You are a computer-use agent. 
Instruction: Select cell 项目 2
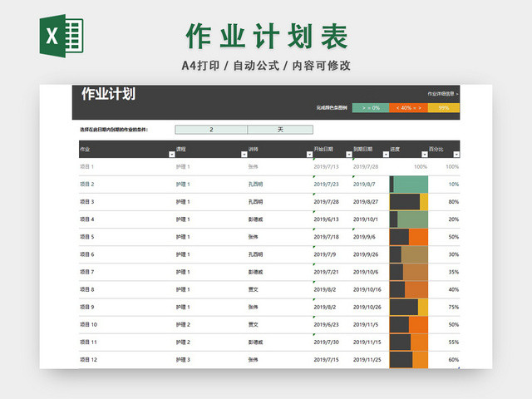pyautogui.click(x=86, y=185)
